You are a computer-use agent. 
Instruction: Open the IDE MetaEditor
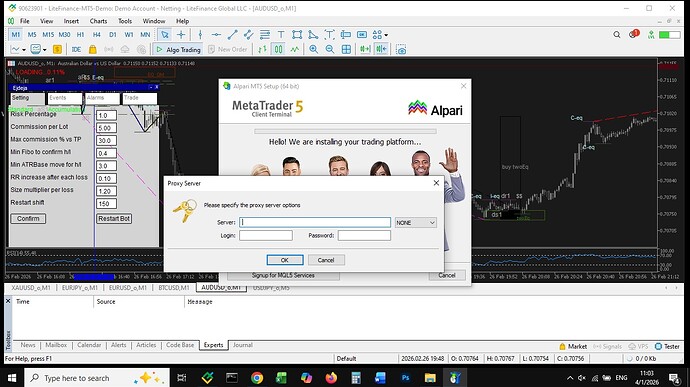(76, 49)
